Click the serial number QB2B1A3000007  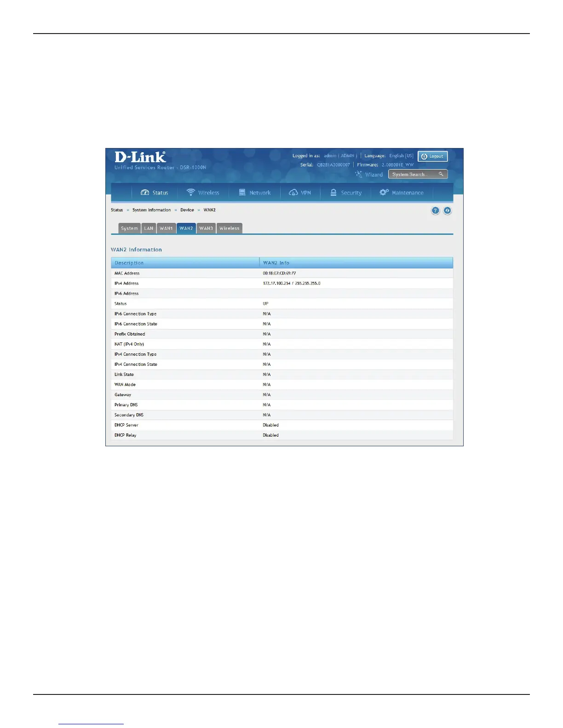(333, 165)
